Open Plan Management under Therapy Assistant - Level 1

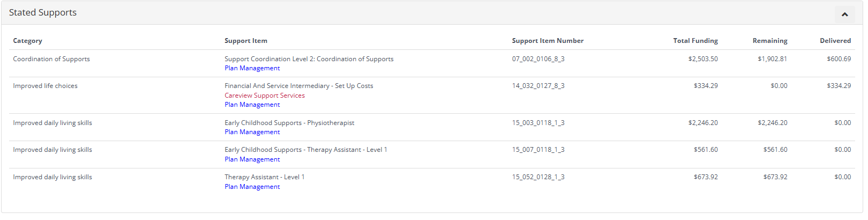252,187
